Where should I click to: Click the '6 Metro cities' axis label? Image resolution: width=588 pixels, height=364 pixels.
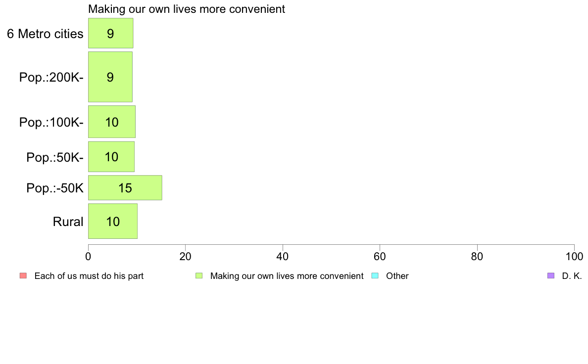(x=45, y=34)
